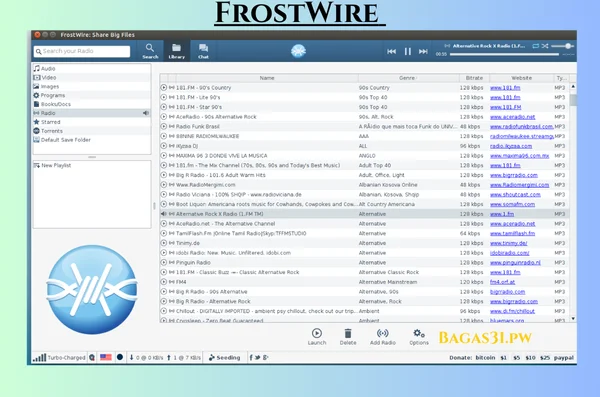The height and width of the screenshot is (397, 600).
Task: Select Www.RadioMergimi.com row
Action: [364, 185]
